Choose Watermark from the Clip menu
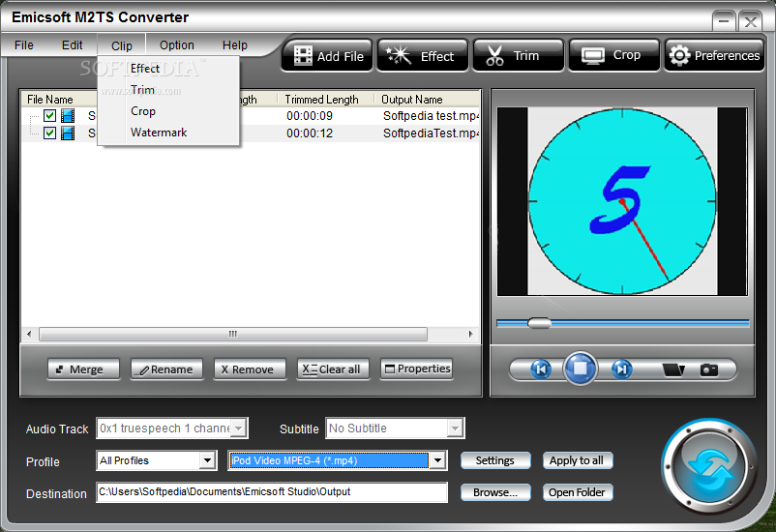This screenshot has width=776, height=532. 168,133
